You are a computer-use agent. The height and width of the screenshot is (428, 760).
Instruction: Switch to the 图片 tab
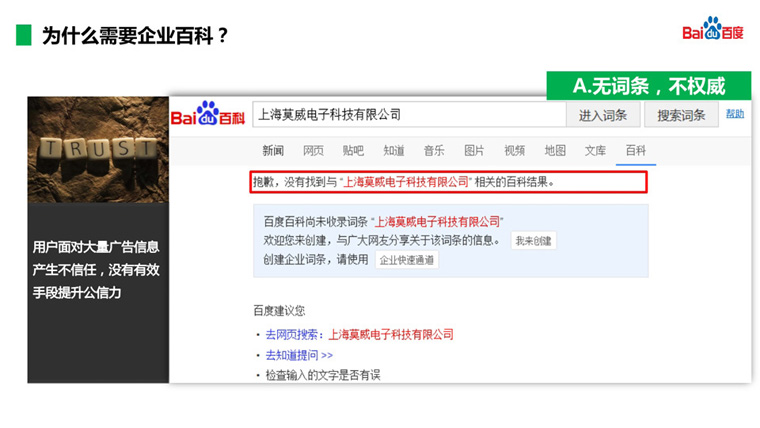click(474, 151)
